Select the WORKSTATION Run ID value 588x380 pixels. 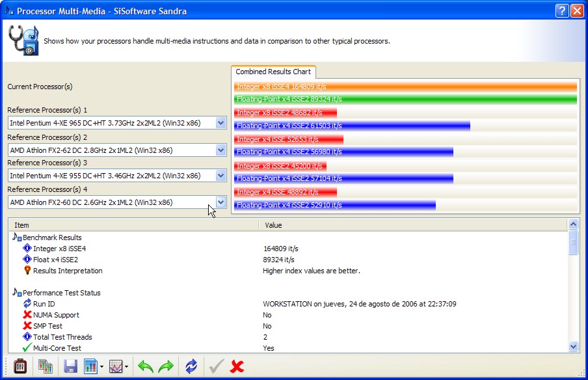pos(360,304)
